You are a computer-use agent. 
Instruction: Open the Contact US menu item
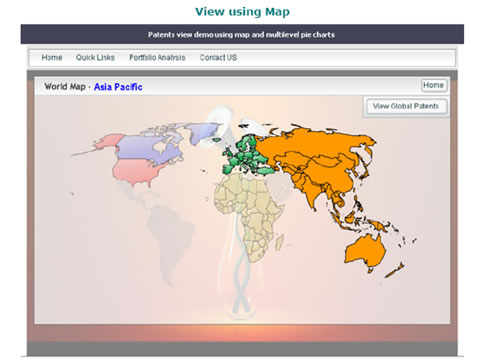click(x=218, y=57)
